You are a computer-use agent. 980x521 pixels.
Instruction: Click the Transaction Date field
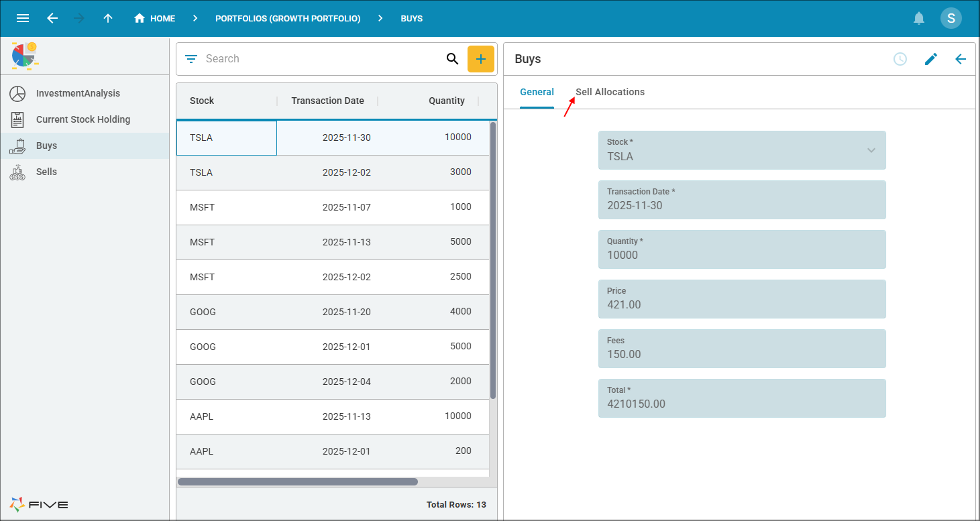[742, 200]
